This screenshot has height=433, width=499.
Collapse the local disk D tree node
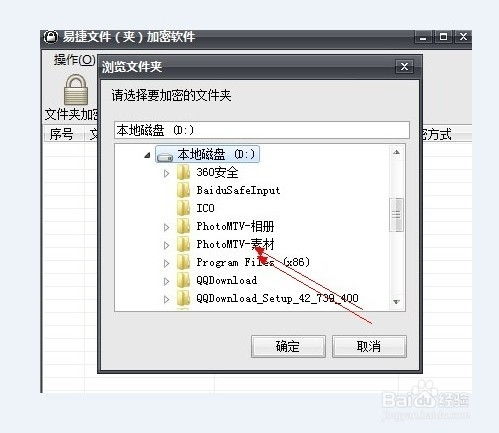(147, 155)
